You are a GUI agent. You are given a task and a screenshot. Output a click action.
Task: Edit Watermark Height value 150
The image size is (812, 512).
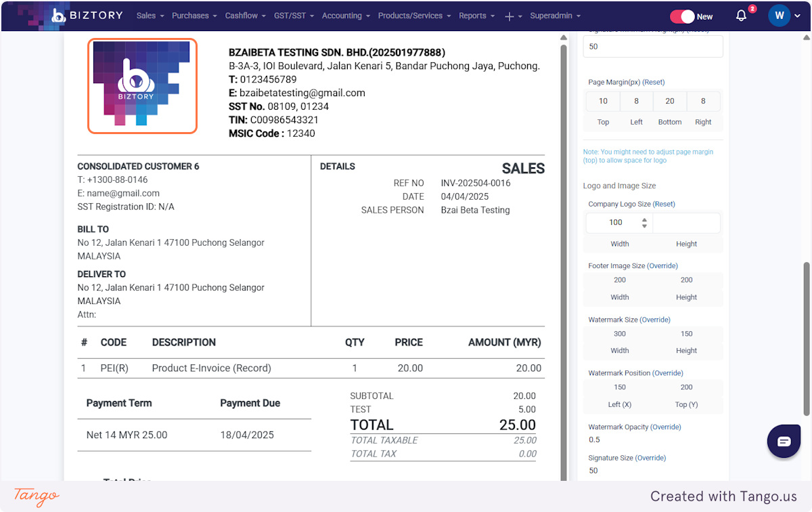(x=687, y=334)
